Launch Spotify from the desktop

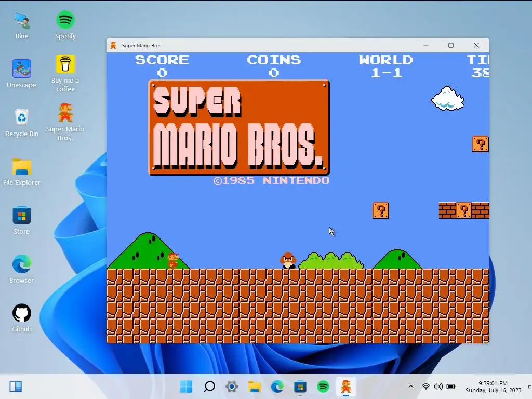pos(65,25)
